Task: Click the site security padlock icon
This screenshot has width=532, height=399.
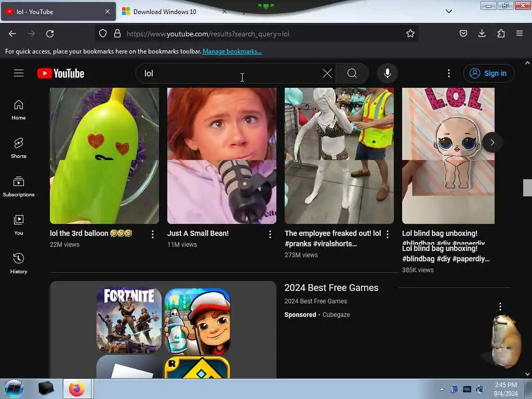Action: 117,34
